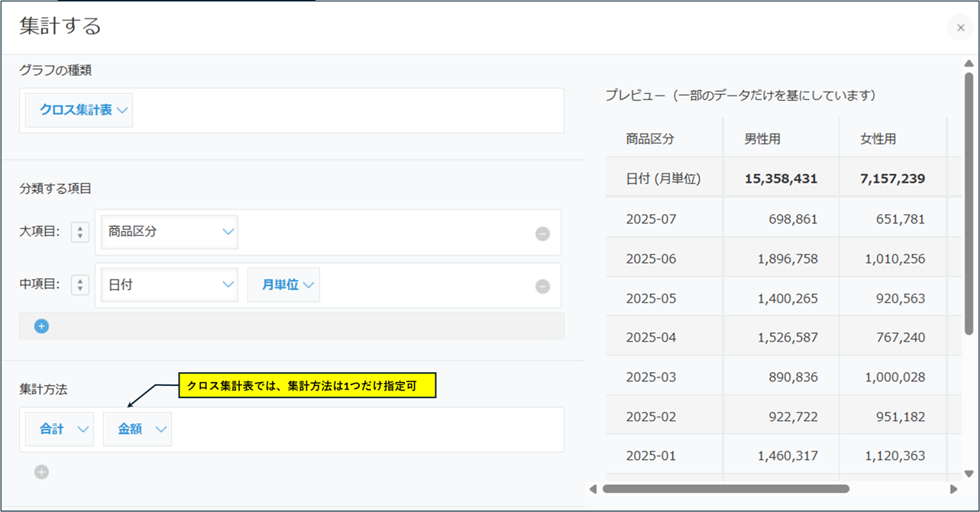Open the 金額 target field dropdown
The image size is (980, 512).
pyautogui.click(x=137, y=429)
